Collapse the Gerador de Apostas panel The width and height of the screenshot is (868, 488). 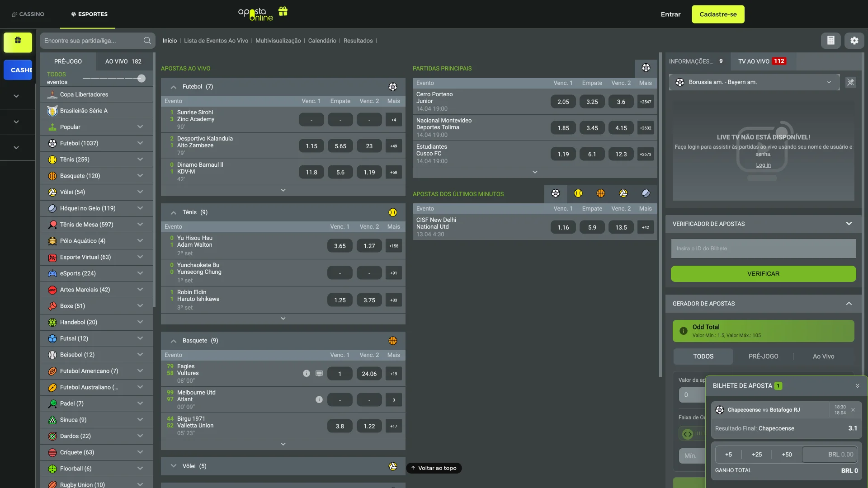click(x=849, y=304)
